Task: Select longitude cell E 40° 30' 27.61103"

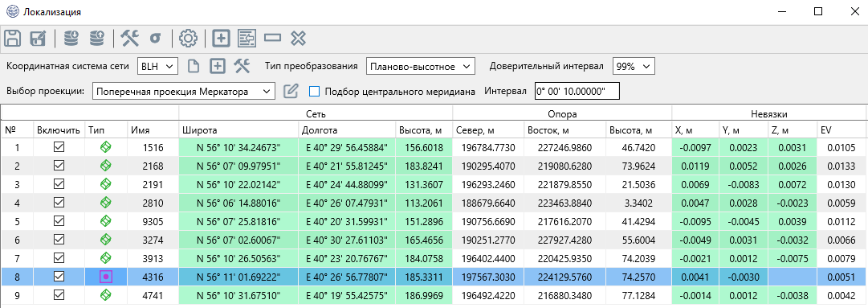Action: [x=347, y=240]
